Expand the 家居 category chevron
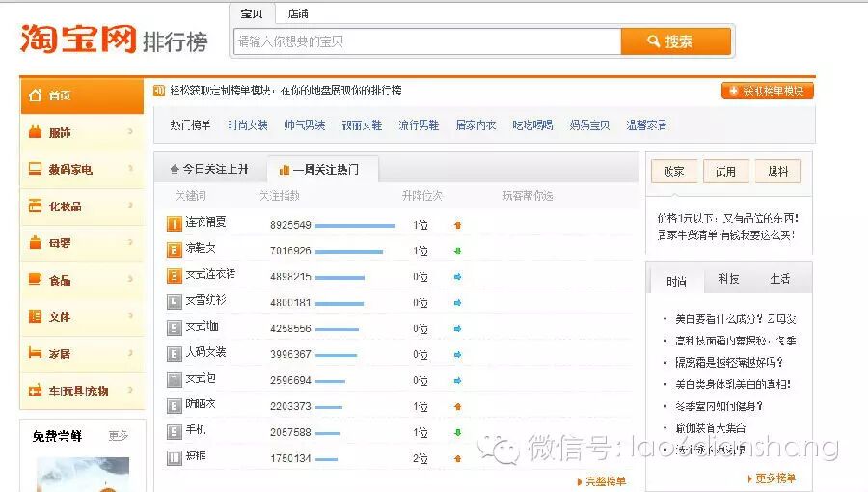The width and height of the screenshot is (868, 492). pos(130,352)
